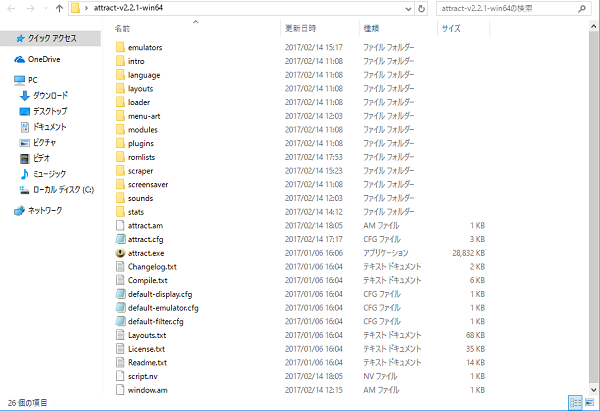The height and width of the screenshot is (411, 600).
Task: Select the default-filter.cfg file icon
Action: 120,321
